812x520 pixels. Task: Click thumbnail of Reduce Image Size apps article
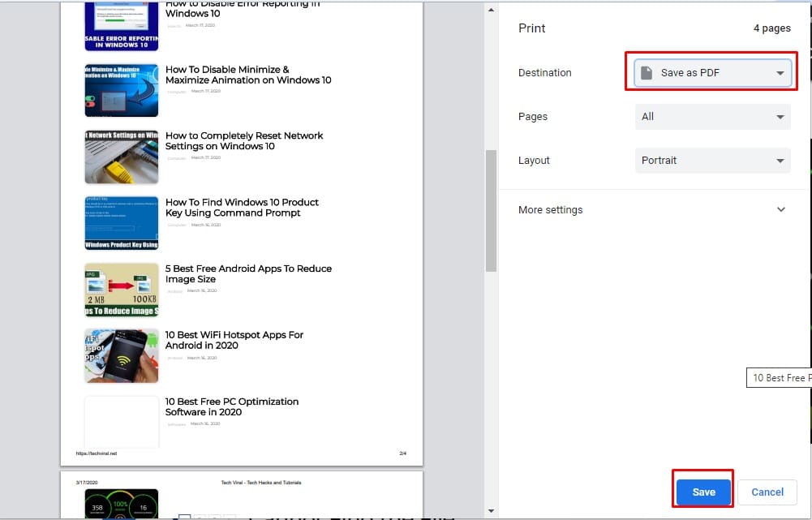[122, 290]
